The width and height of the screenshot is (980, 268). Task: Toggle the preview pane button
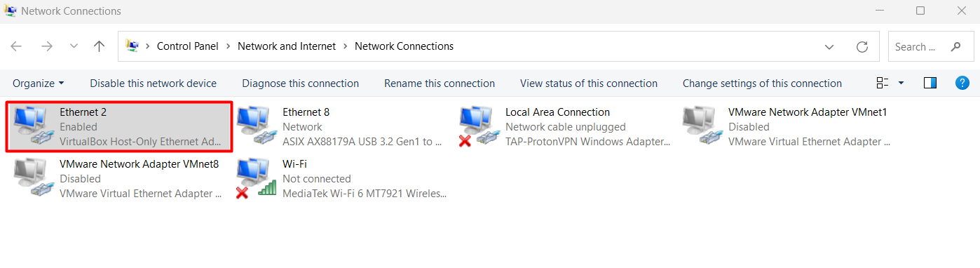pos(930,83)
